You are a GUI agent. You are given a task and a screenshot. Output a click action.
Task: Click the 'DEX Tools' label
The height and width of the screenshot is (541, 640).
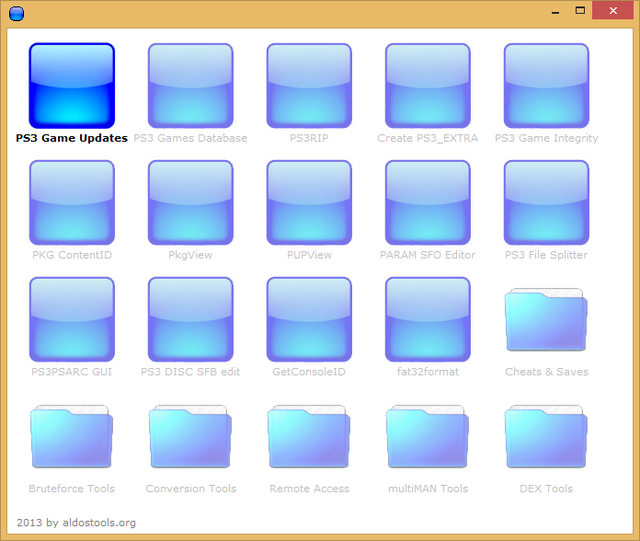546,488
